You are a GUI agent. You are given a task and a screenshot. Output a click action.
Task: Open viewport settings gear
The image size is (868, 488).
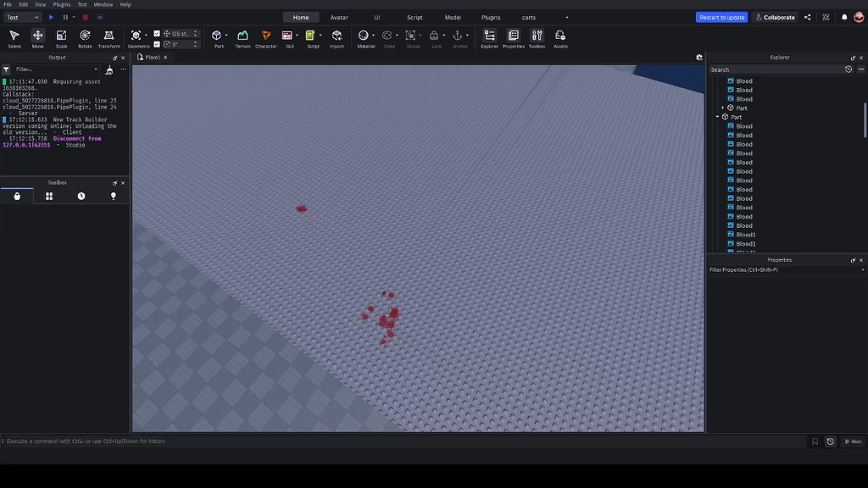click(x=699, y=58)
